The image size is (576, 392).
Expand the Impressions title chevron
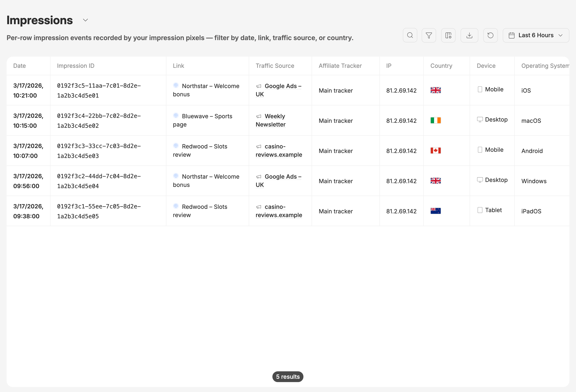pos(85,20)
